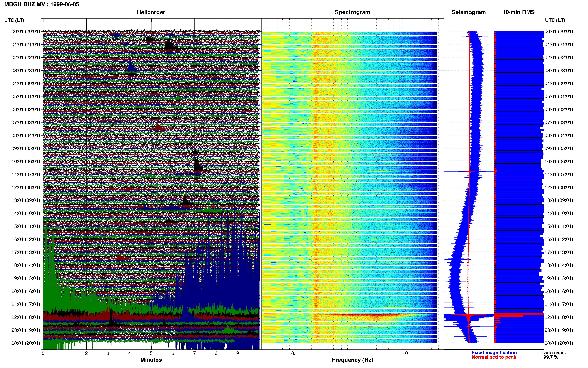Click left time label '14:01 (10:01)'
This screenshot has height=368, width=588.
pyautogui.click(x=26, y=213)
